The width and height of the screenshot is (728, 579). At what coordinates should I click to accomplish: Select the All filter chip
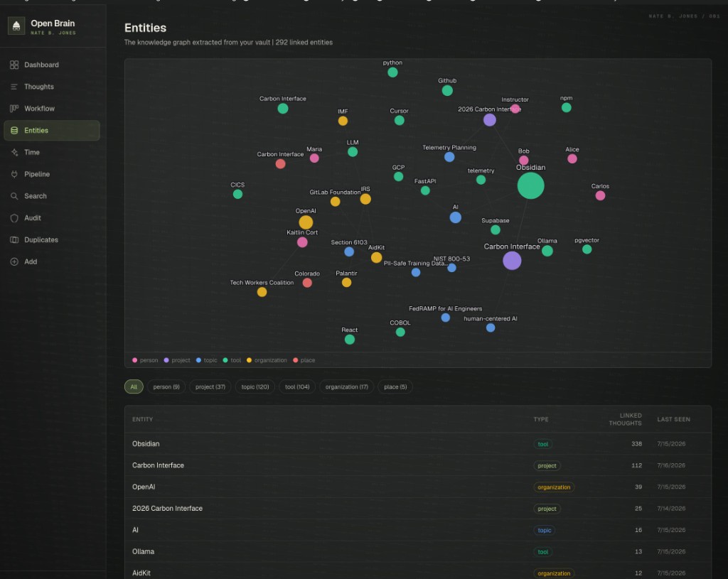click(x=134, y=387)
